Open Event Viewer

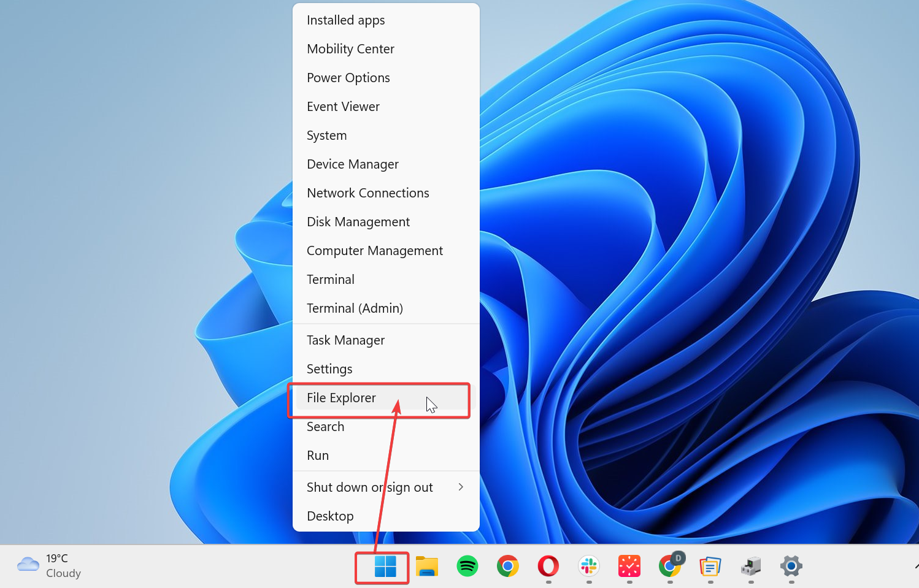[386, 107]
